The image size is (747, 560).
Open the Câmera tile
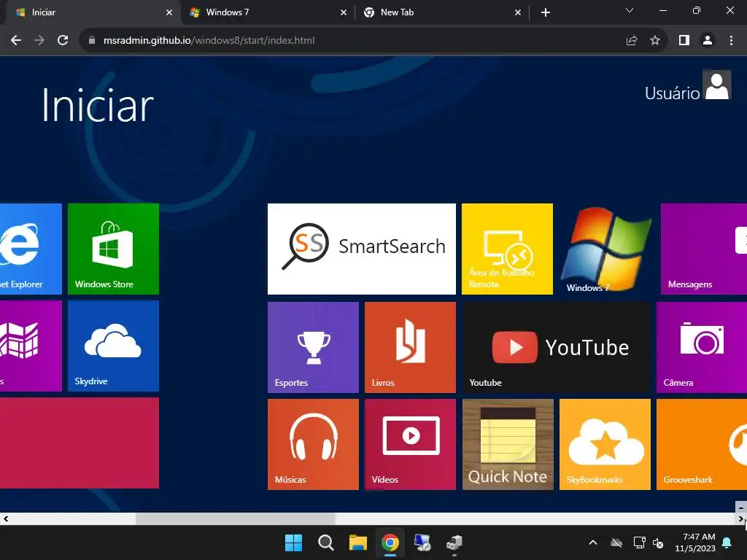[x=702, y=347]
